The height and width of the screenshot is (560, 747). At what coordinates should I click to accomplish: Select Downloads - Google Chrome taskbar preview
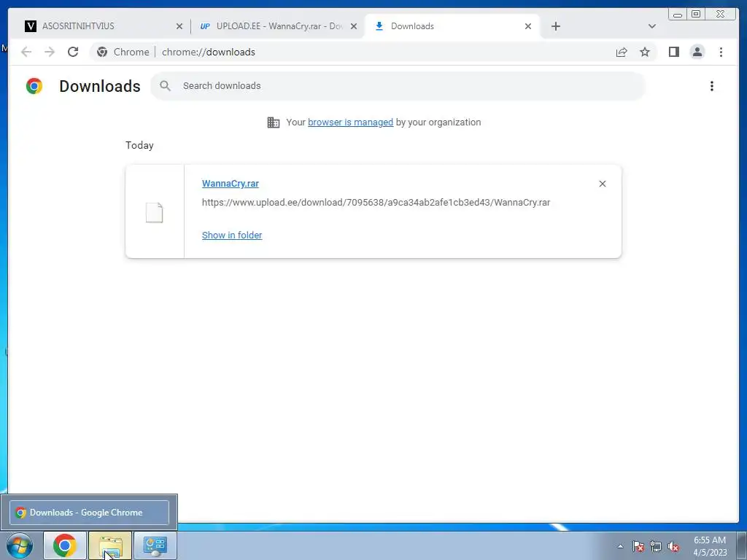click(89, 513)
